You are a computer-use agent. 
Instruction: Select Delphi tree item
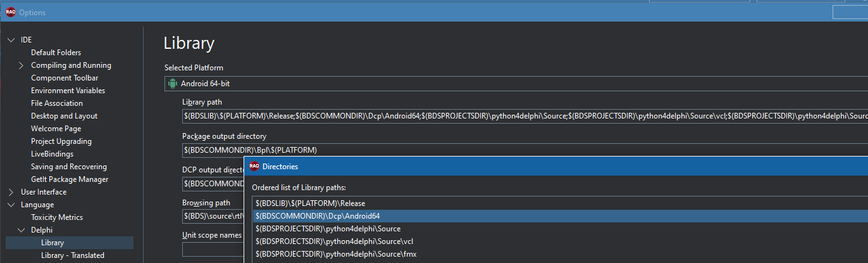[42, 230]
